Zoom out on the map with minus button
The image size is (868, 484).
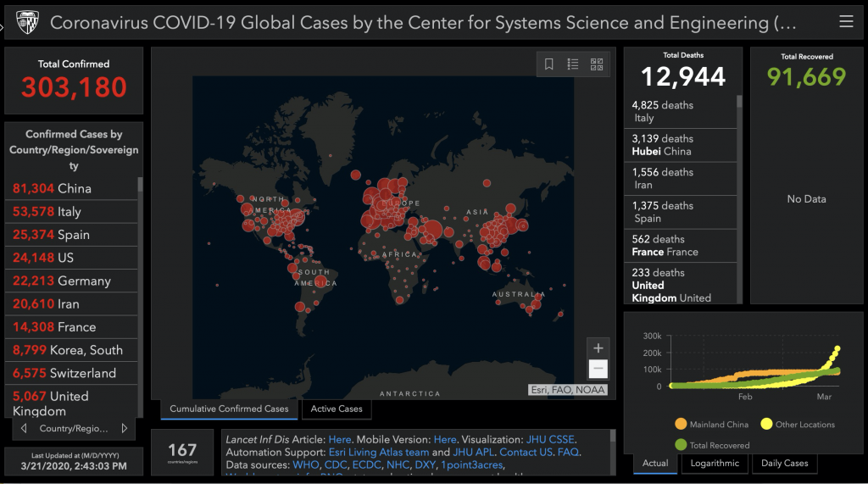pos(598,369)
